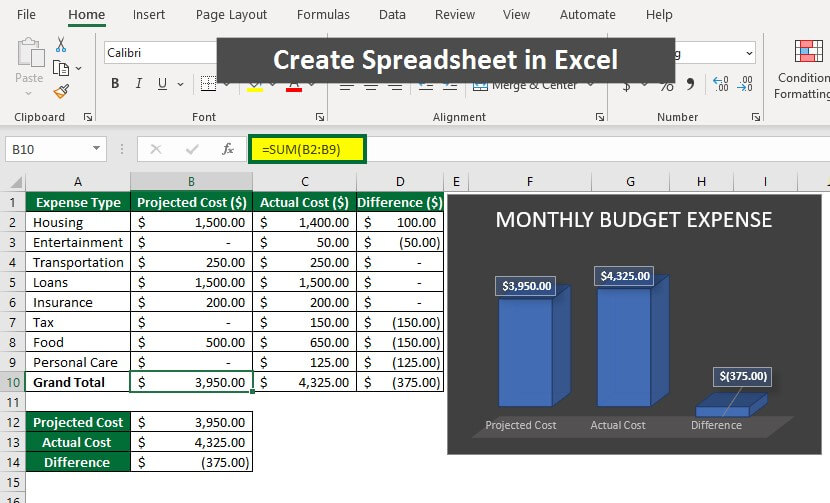Select the Difference label in row 14

[78, 462]
